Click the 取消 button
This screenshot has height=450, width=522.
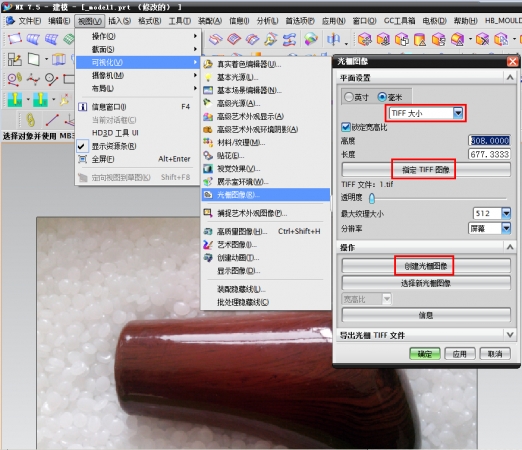click(x=495, y=354)
